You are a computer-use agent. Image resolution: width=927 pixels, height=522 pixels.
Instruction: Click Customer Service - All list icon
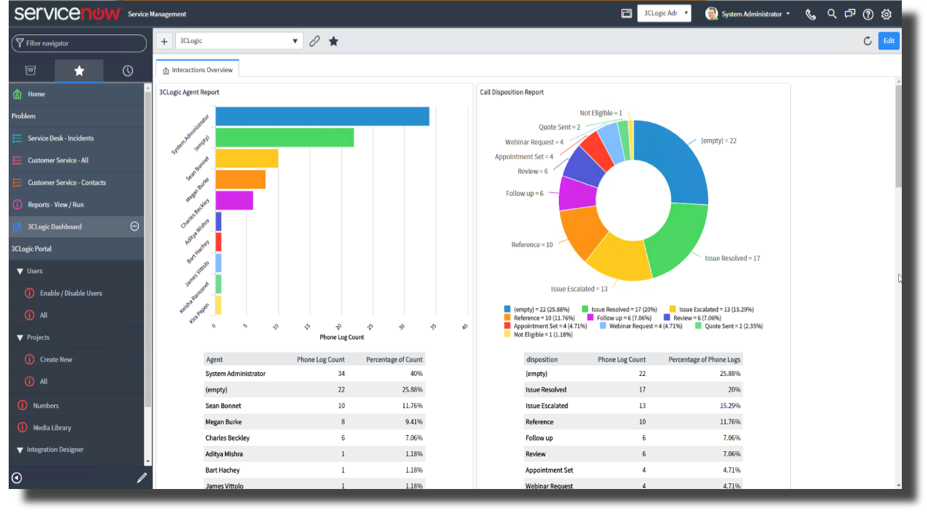(x=17, y=160)
